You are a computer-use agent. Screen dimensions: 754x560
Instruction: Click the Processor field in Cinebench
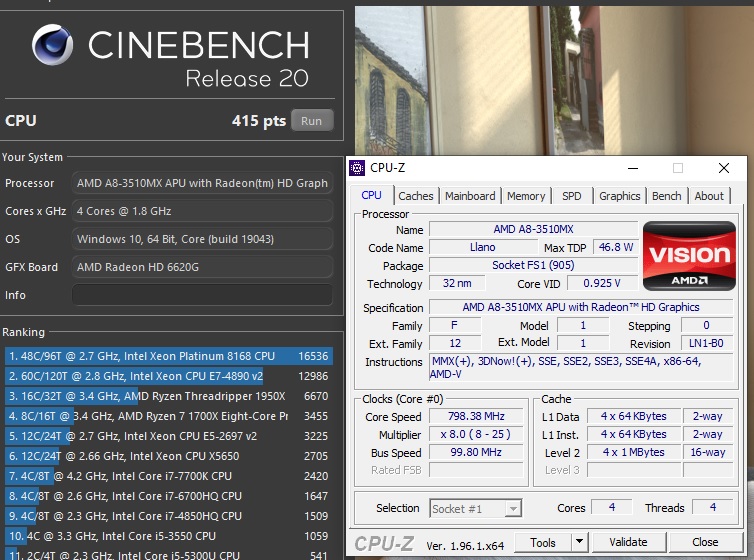pyautogui.click(x=202, y=183)
